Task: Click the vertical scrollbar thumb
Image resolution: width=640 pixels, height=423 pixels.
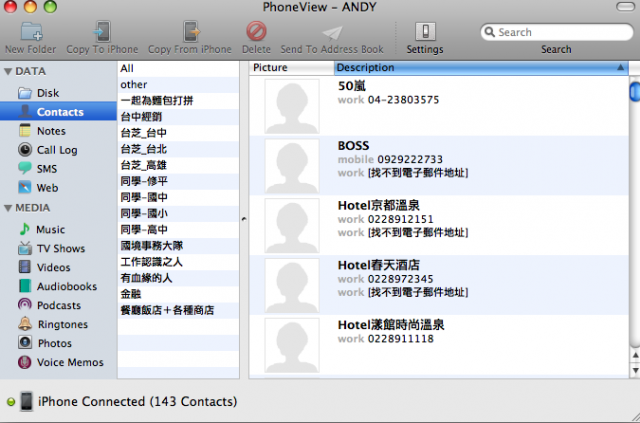Action: click(x=635, y=91)
